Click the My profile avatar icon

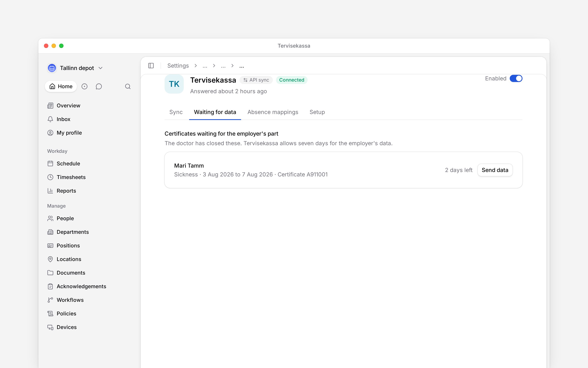50,133
